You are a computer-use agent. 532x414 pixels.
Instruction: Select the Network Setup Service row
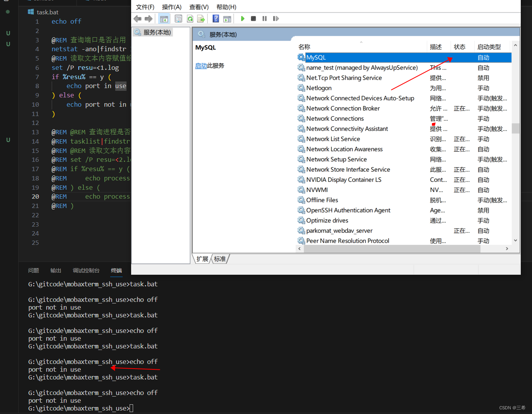[404, 159]
